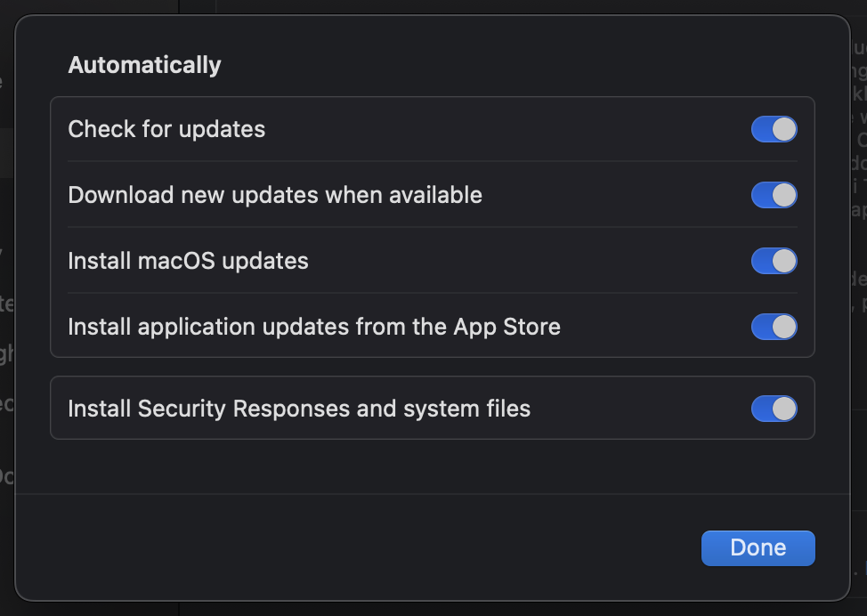Click the Security Responses settings group
867x616 pixels.
tap(433, 409)
